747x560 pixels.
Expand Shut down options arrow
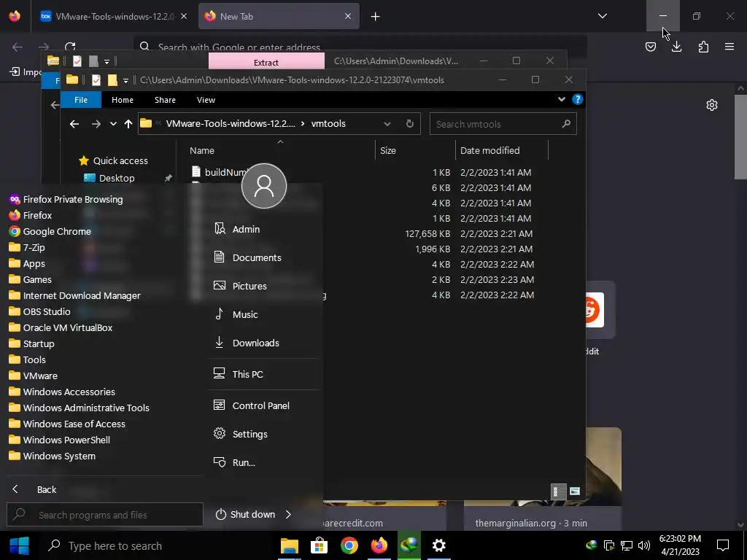coord(288,514)
